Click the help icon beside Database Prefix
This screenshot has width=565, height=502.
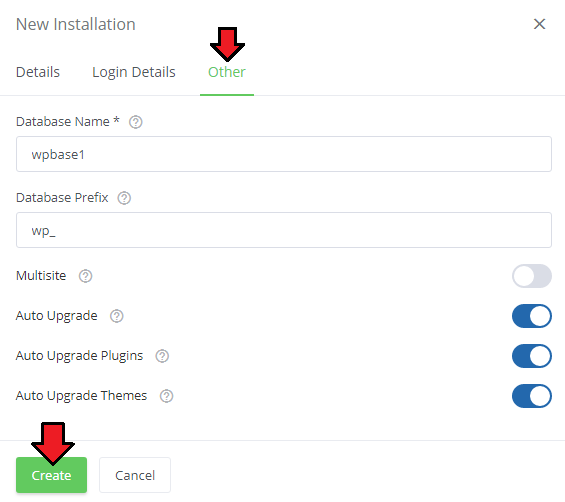(x=124, y=198)
